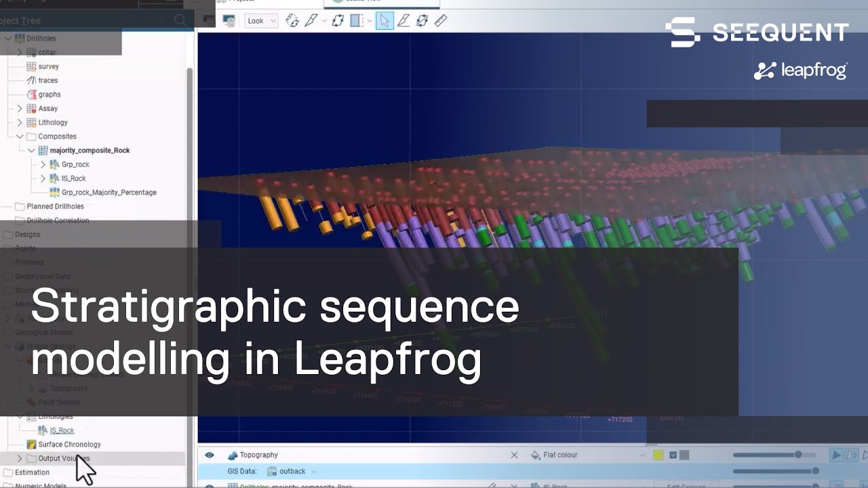
Task: Select the traces tree item
Action: [x=47, y=80]
